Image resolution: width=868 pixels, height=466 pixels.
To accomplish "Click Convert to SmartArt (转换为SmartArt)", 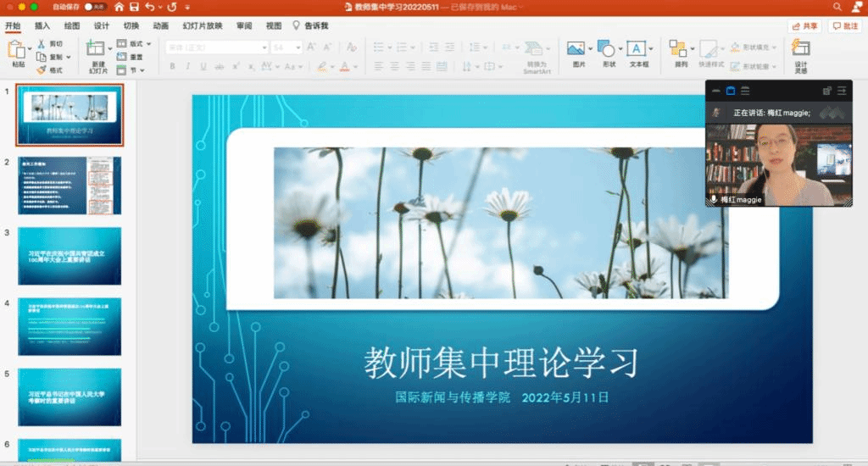I will click(x=534, y=48).
